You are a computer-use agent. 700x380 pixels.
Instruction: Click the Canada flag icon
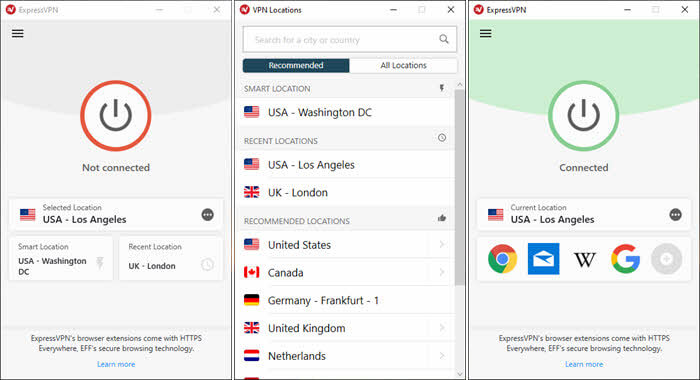coord(251,272)
